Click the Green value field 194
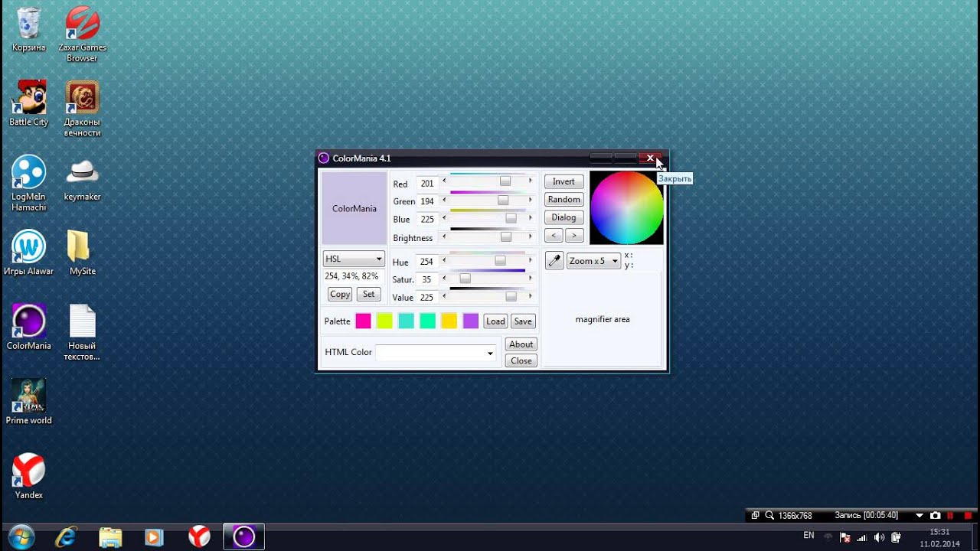 coord(426,201)
